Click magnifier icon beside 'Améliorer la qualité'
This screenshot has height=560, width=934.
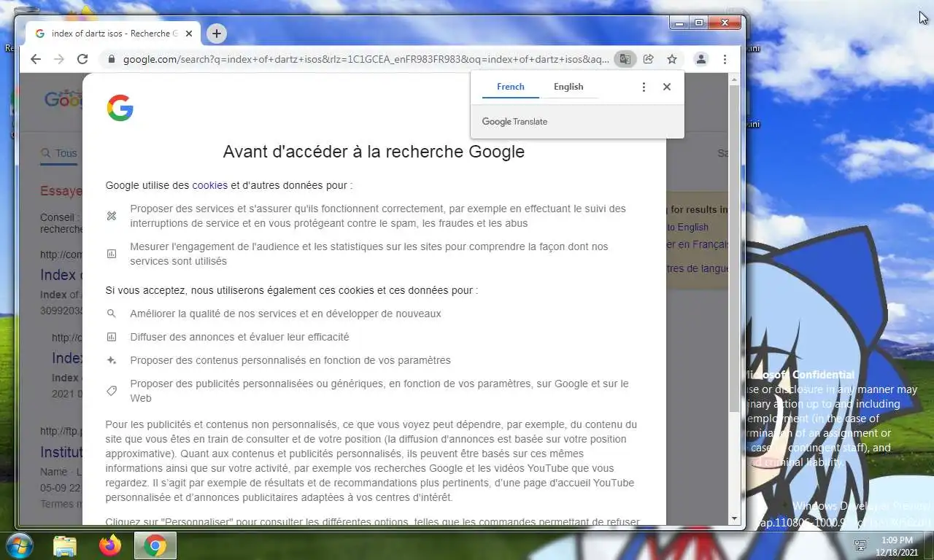(112, 314)
